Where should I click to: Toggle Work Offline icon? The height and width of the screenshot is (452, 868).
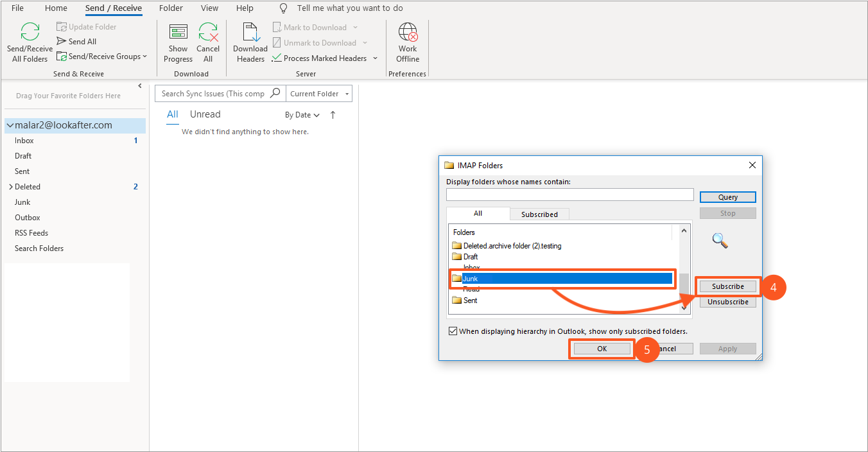click(x=408, y=32)
